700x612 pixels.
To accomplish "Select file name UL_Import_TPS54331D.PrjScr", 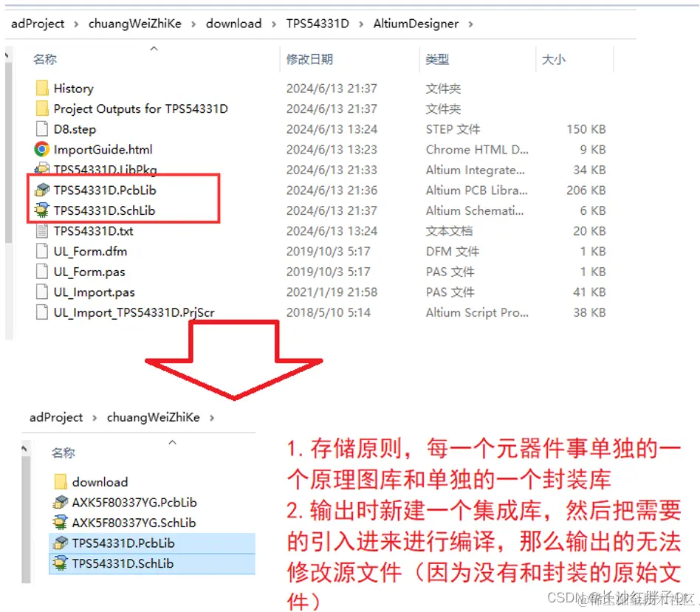I will 134,312.
